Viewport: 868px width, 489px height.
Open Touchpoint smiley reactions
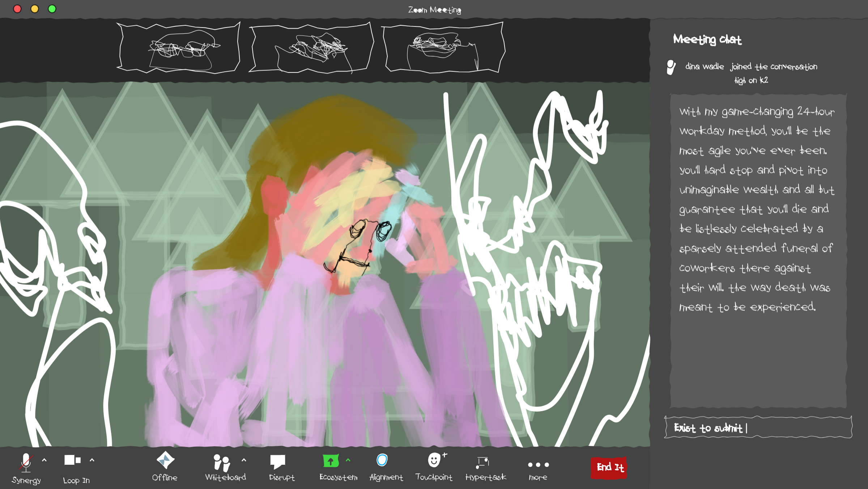[434, 460]
